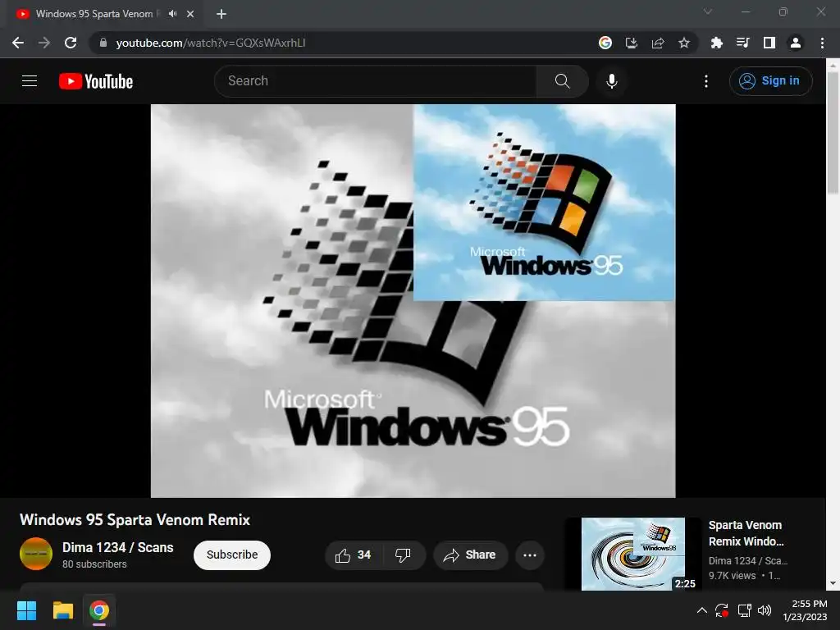Go to the YouTube home logo
The height and width of the screenshot is (630, 840).
[96, 81]
